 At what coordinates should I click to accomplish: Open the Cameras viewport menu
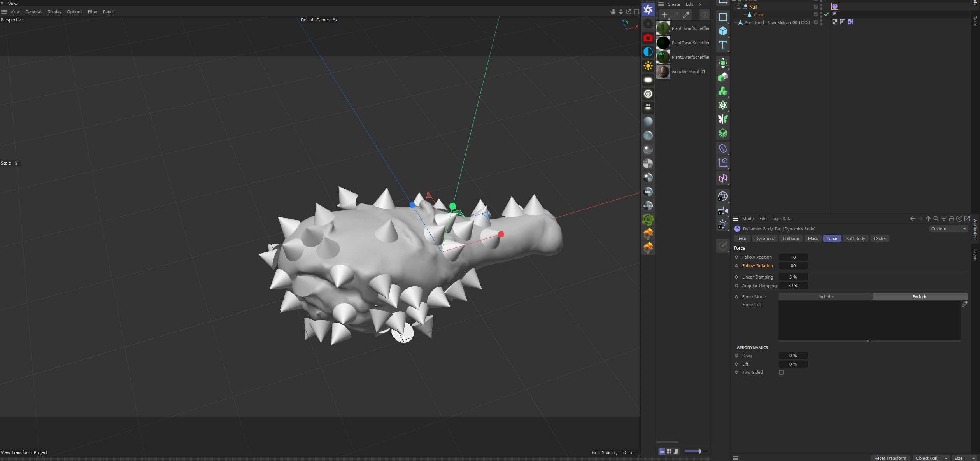pyautogui.click(x=33, y=12)
